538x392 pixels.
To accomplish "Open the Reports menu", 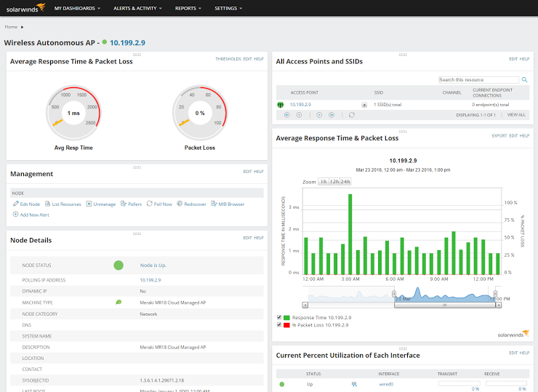I will [x=188, y=8].
